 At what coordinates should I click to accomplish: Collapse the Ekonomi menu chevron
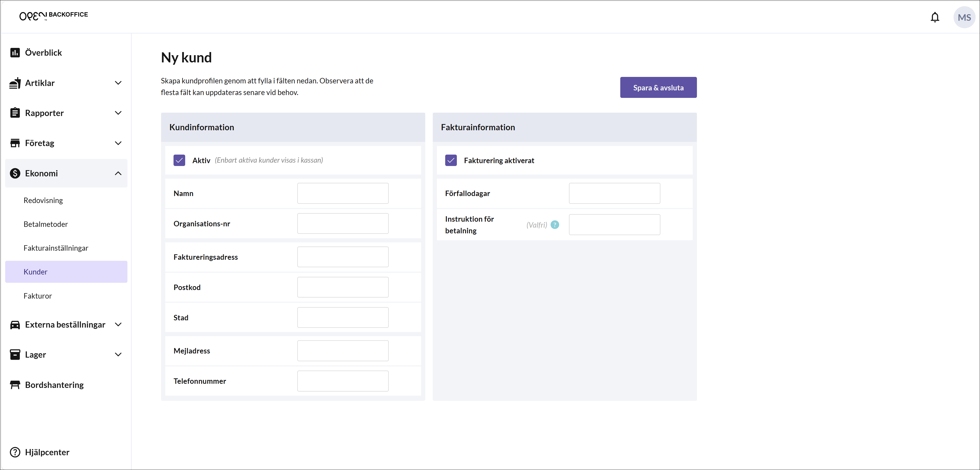(x=118, y=173)
